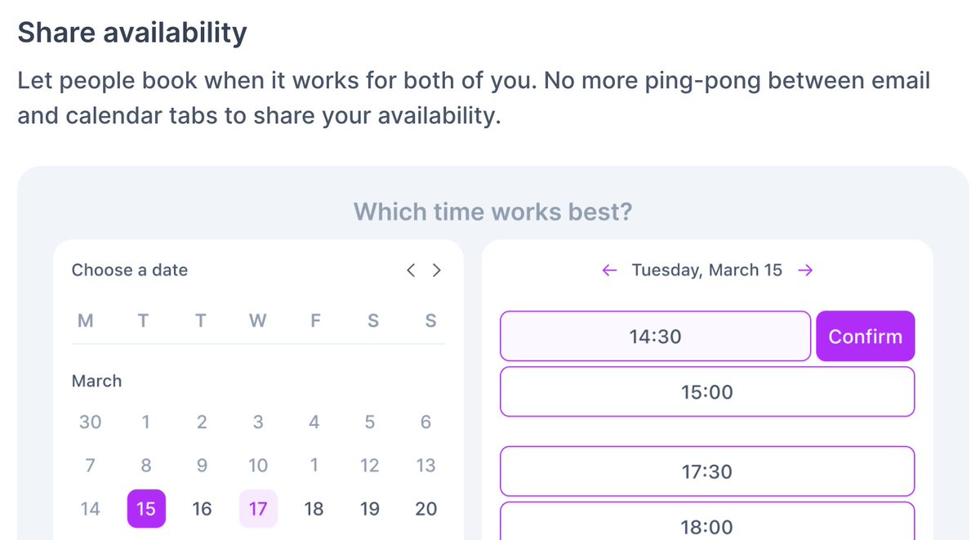Pick date 18 in the calendar
The image size is (980, 540).
click(x=314, y=509)
